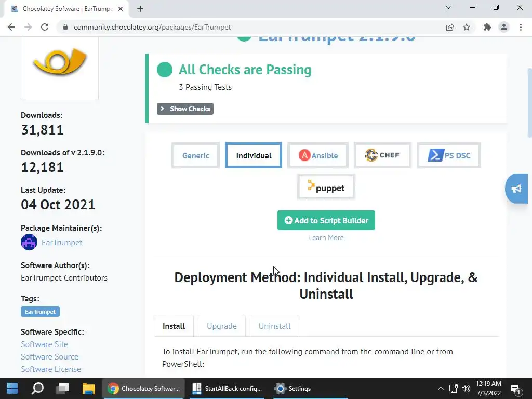The width and height of the screenshot is (532, 399).
Task: Go back to previous page
Action: (x=11, y=27)
